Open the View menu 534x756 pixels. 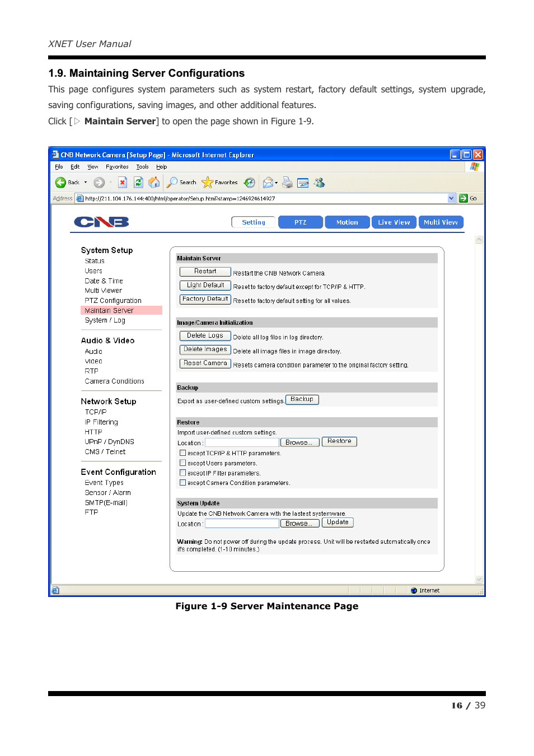point(93,167)
